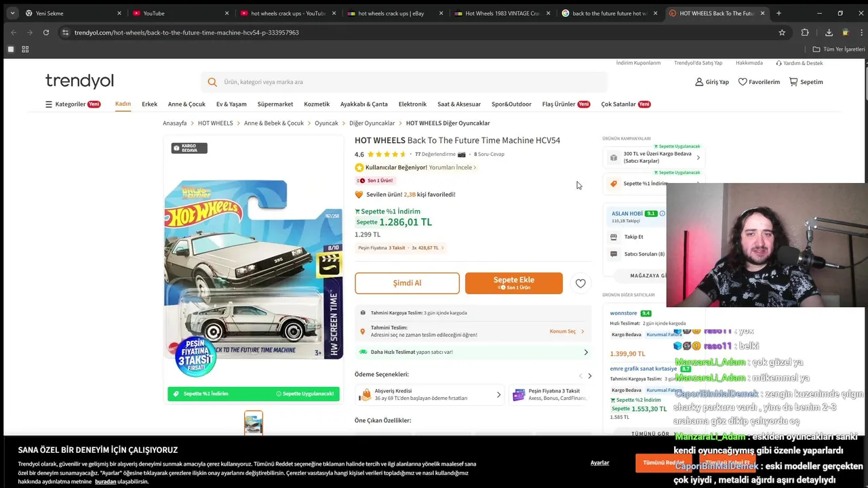Viewport: 868px width, 488px height.
Task: Select the Erkek category
Action: 149,104
